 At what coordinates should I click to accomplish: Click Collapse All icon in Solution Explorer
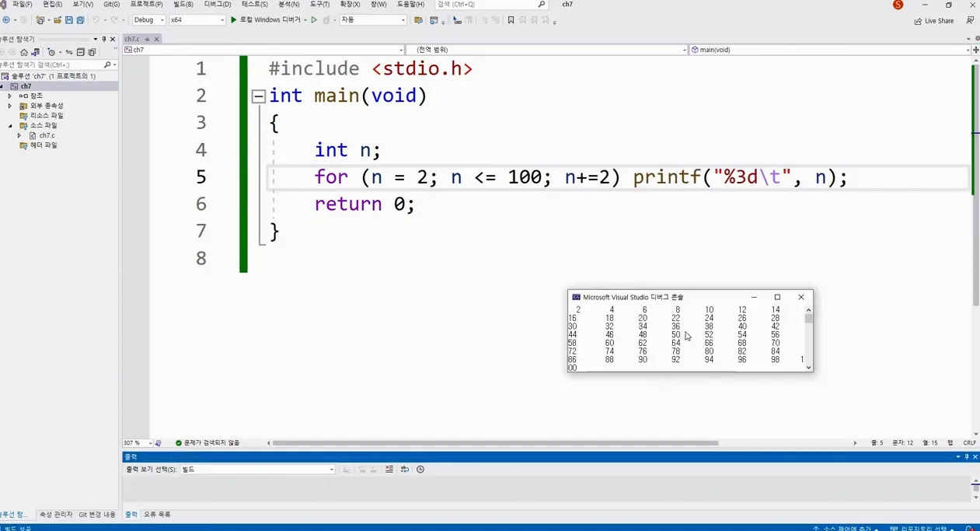[x=80, y=52]
